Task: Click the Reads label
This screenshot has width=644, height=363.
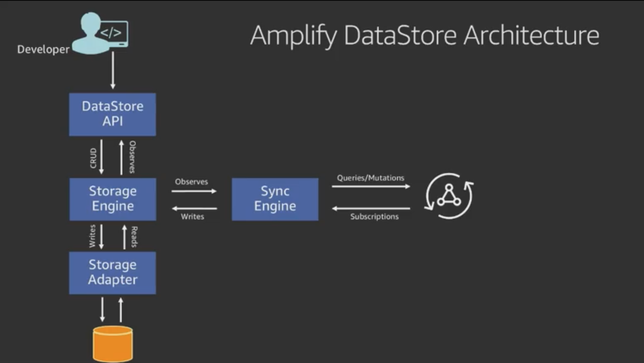Action: tap(133, 237)
